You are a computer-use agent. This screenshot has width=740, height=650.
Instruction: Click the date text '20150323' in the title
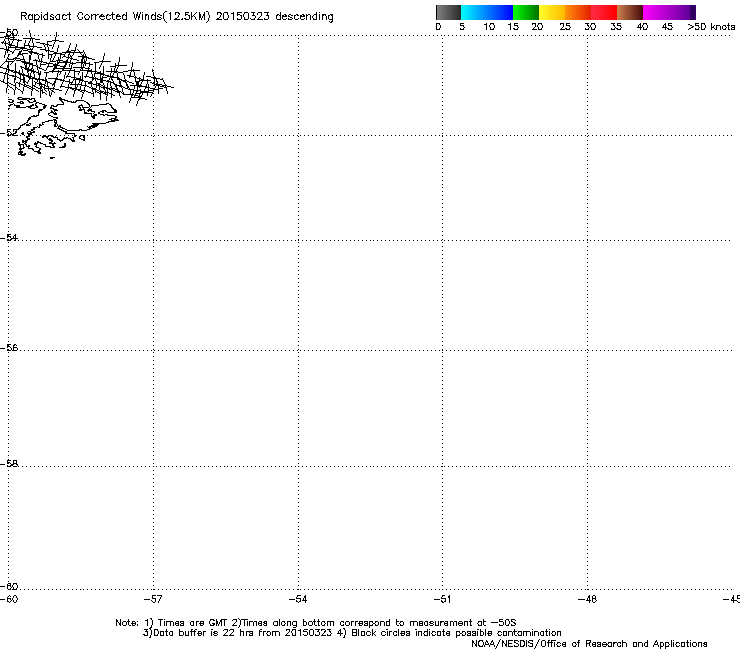coord(243,16)
